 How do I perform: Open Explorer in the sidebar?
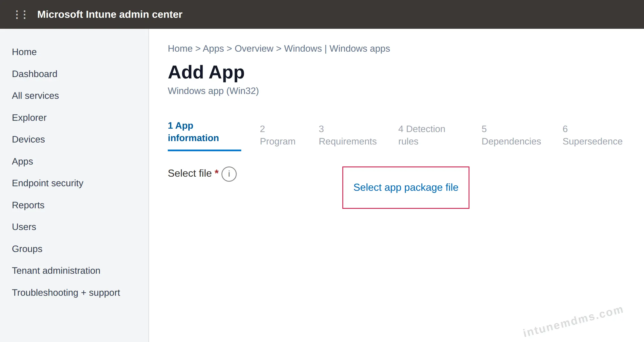pos(29,118)
